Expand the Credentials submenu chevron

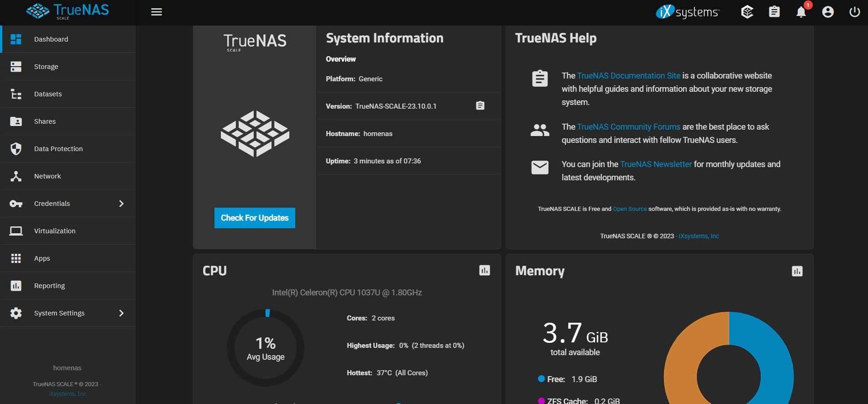[121, 204]
